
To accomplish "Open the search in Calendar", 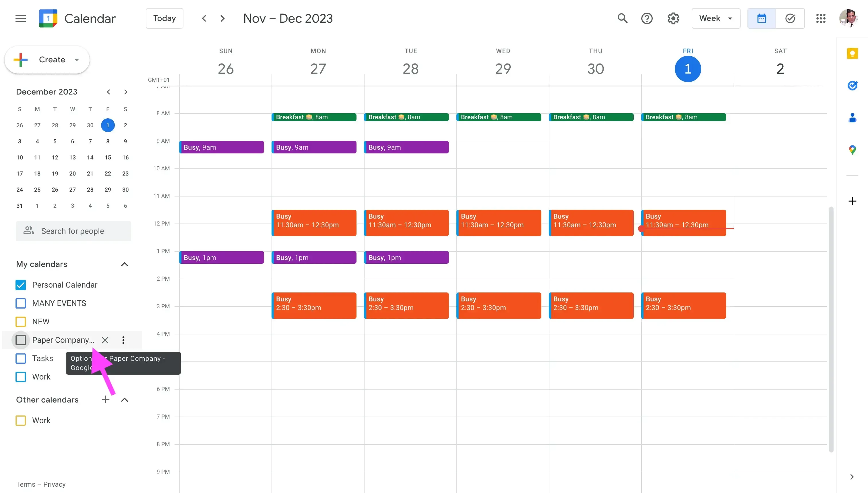I will pos(622,18).
